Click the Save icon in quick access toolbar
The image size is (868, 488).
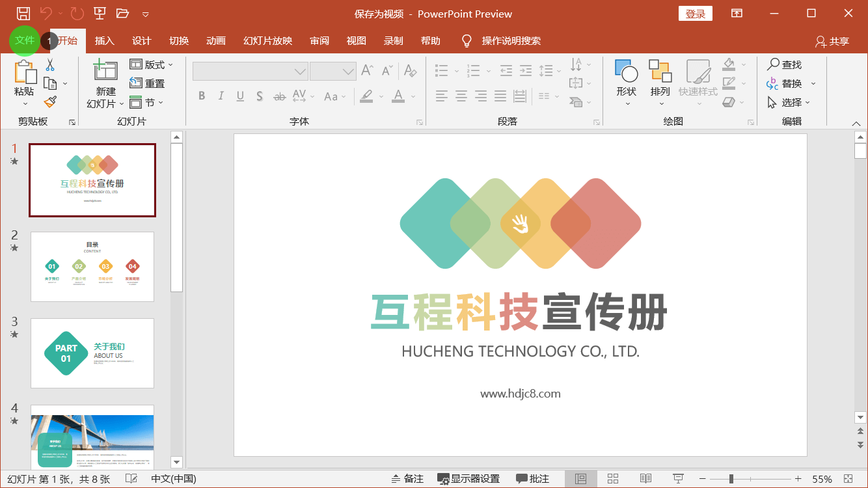pos(23,13)
